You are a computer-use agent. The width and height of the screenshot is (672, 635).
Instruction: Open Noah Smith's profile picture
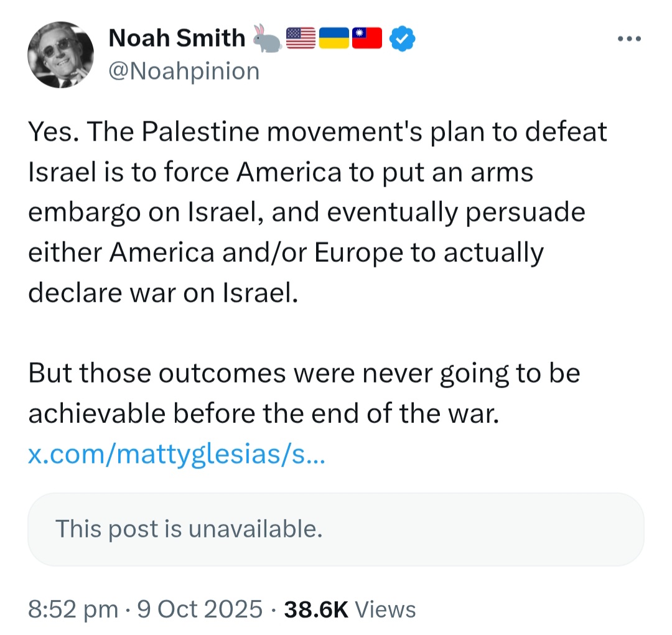60,55
